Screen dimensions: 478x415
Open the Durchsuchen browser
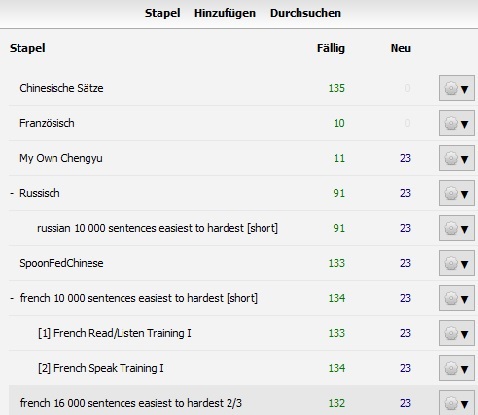click(305, 13)
